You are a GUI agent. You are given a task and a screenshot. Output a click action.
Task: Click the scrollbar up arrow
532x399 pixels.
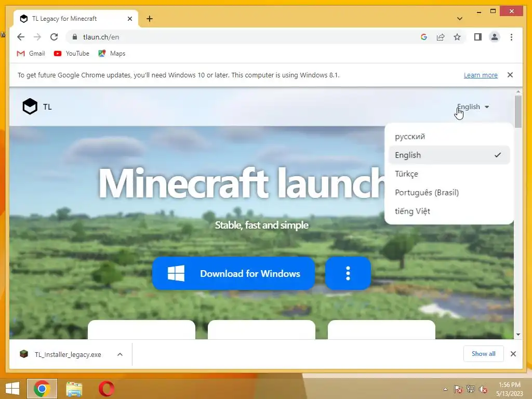click(518, 91)
